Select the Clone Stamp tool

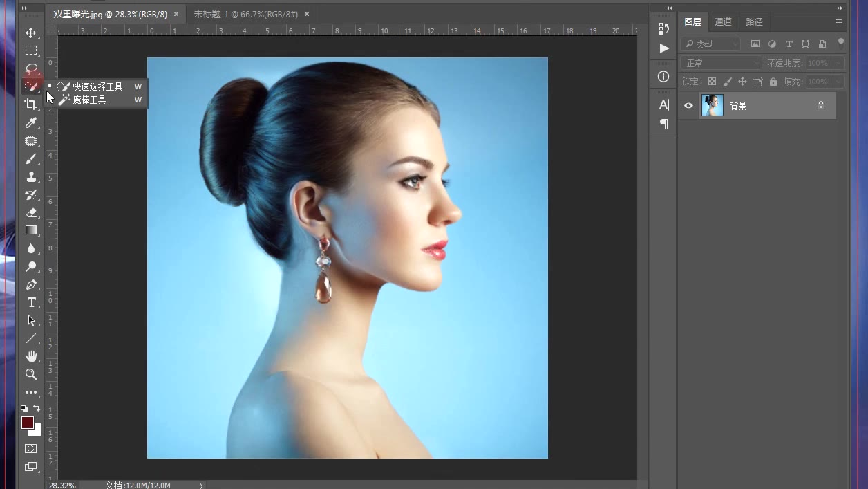pyautogui.click(x=31, y=177)
